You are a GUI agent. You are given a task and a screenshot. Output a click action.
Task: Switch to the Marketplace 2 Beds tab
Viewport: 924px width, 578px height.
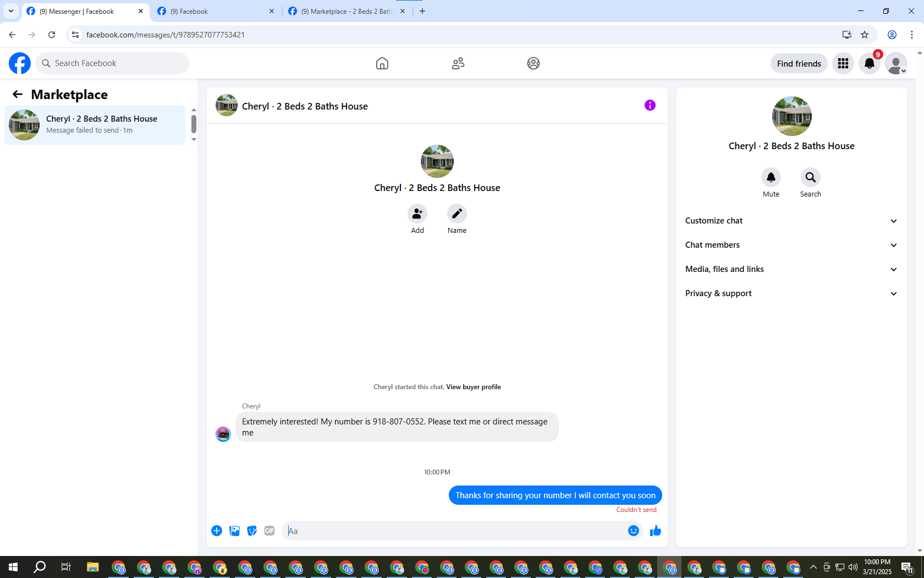[346, 11]
